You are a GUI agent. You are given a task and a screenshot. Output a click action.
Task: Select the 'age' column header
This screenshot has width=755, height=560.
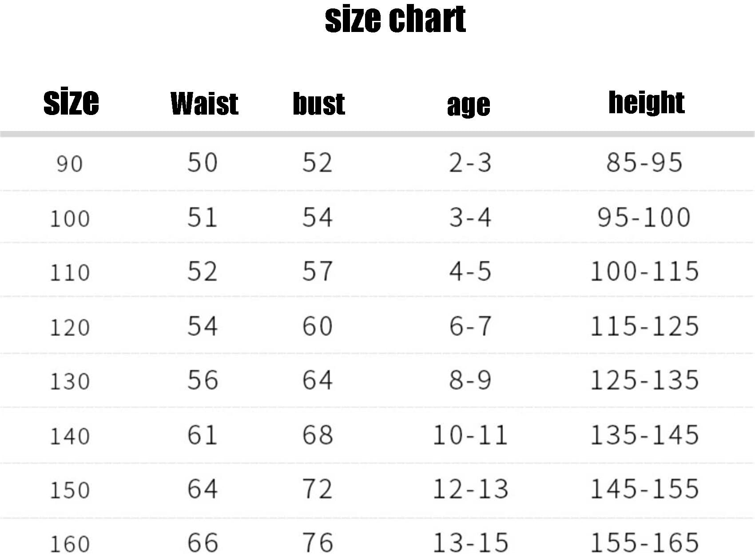pyautogui.click(x=469, y=106)
